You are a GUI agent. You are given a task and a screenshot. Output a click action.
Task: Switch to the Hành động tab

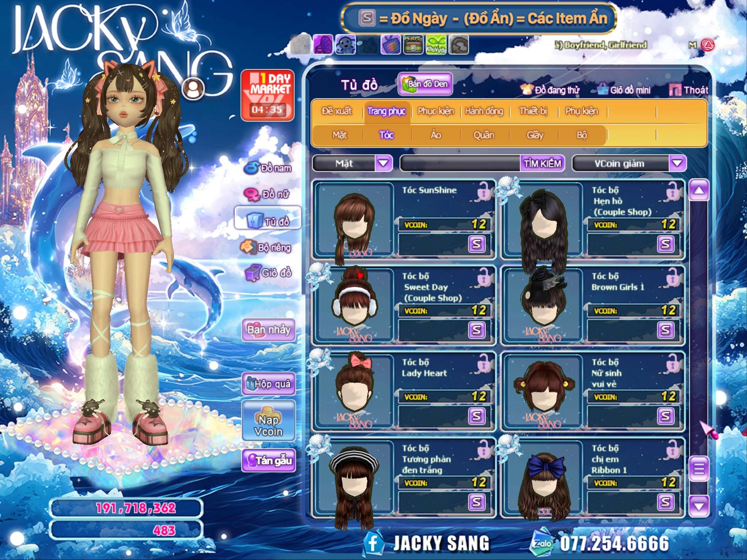(x=484, y=111)
